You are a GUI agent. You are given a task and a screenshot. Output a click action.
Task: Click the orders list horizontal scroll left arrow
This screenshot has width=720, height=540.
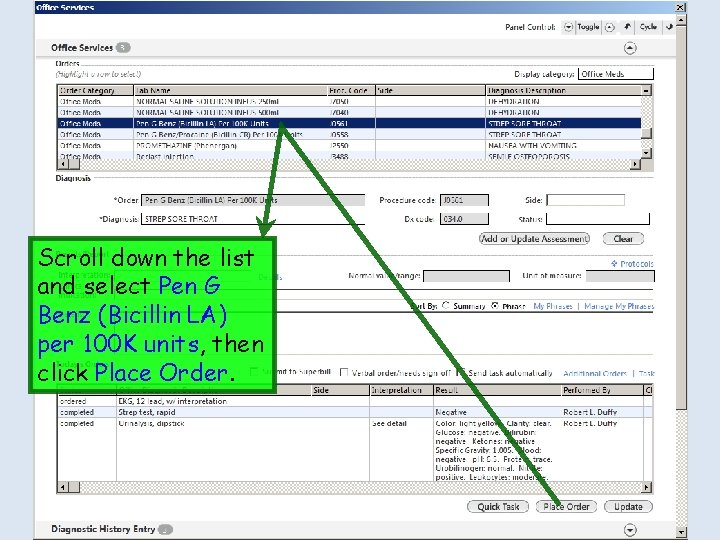point(63,164)
